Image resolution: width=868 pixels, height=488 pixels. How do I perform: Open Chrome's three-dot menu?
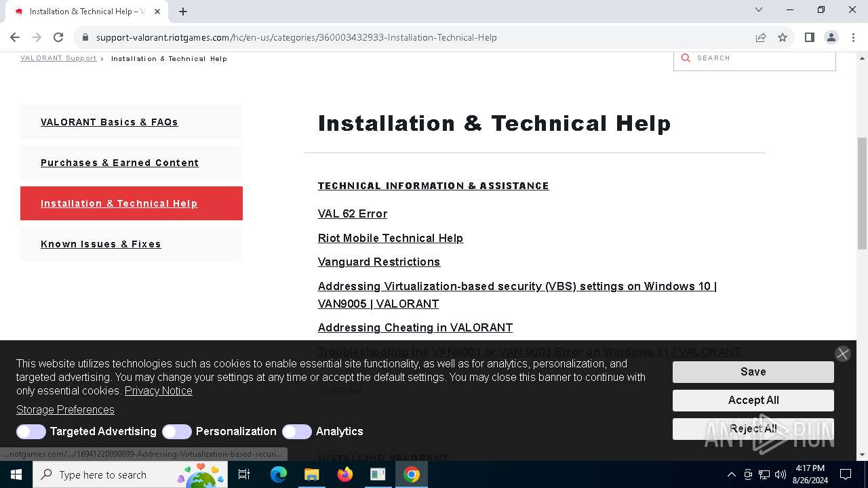[852, 37]
